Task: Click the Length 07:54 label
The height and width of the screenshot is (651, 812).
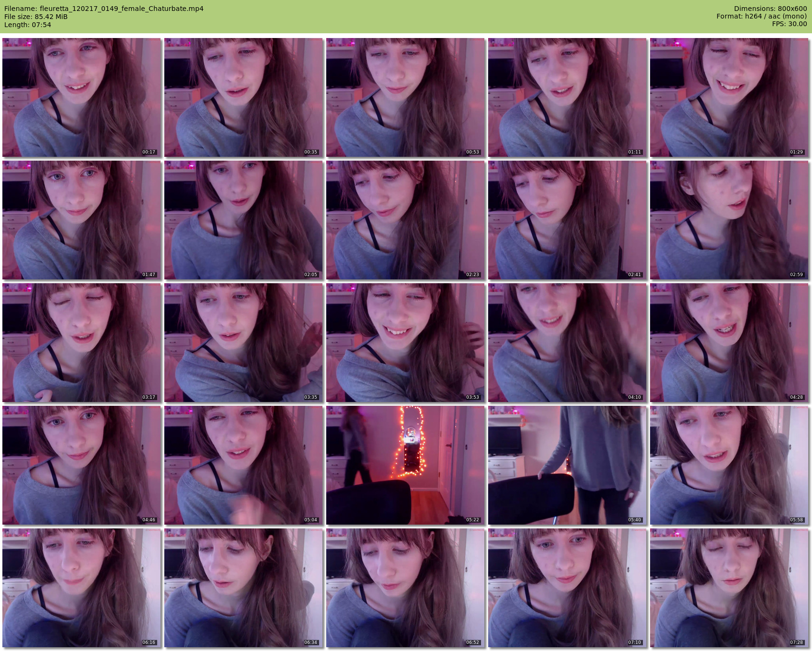Action: (28, 25)
